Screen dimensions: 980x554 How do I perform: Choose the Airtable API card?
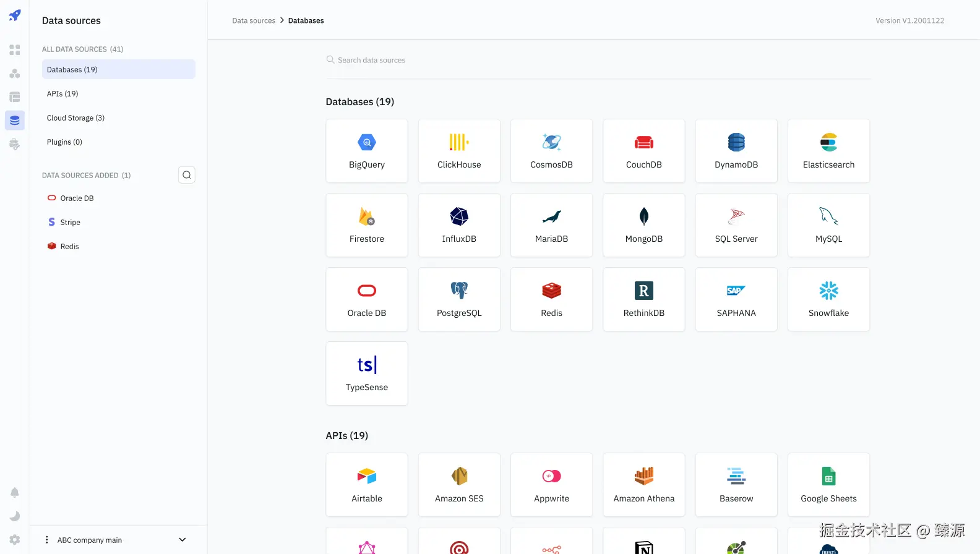click(367, 485)
